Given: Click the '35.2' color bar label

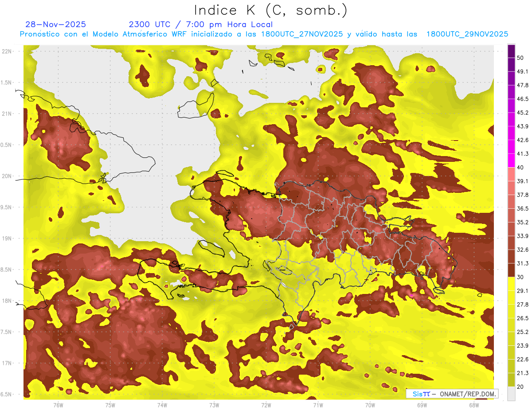Looking at the screenshot, I should pos(523,222).
